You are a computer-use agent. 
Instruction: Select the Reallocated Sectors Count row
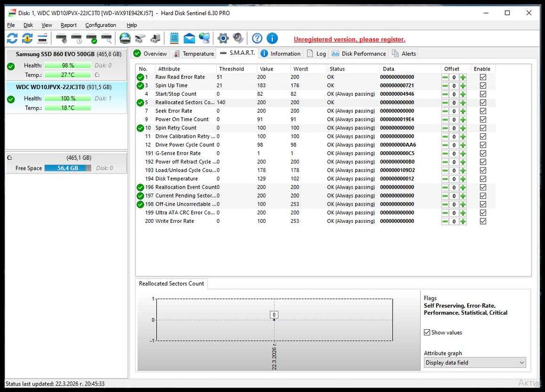coord(184,102)
